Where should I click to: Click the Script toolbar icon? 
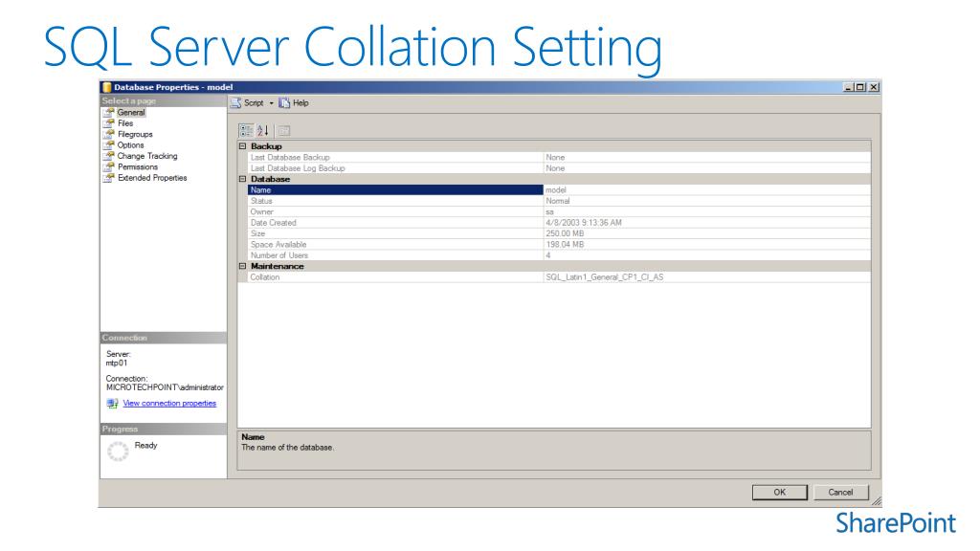pyautogui.click(x=235, y=103)
